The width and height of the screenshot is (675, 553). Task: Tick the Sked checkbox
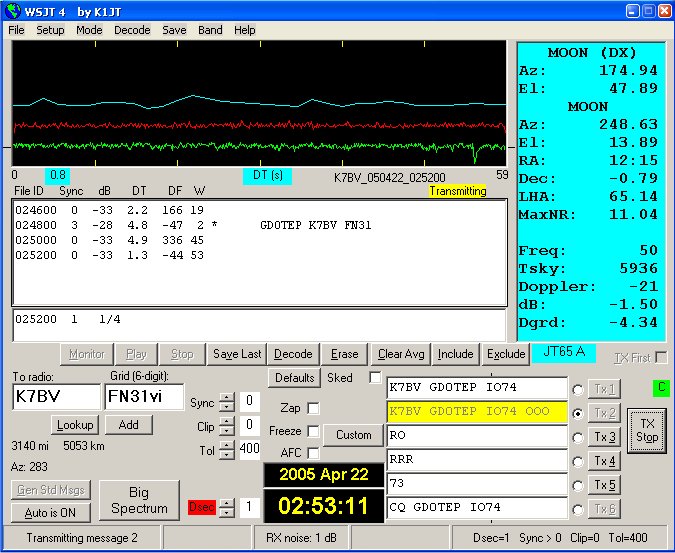tap(375, 378)
